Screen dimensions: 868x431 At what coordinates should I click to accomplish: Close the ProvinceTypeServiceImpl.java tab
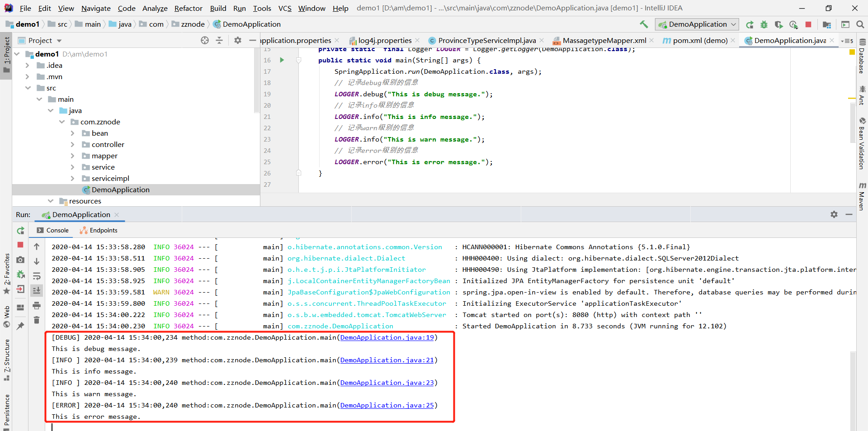pyautogui.click(x=542, y=40)
